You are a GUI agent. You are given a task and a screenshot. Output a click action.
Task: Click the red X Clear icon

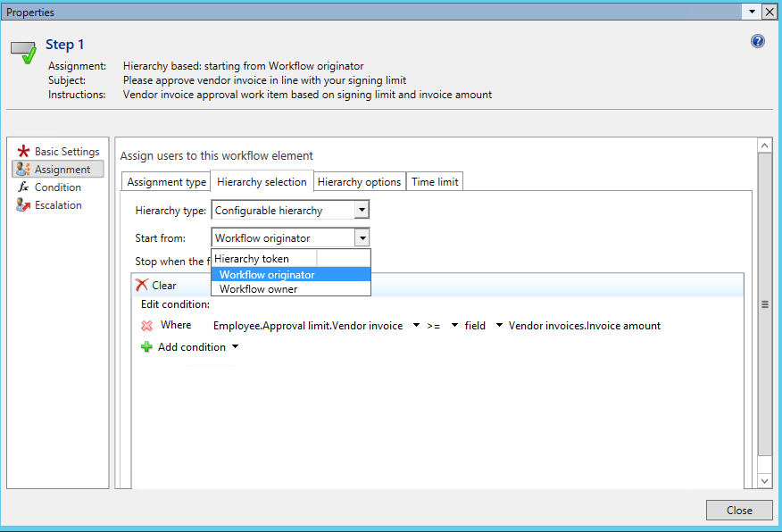[141, 286]
